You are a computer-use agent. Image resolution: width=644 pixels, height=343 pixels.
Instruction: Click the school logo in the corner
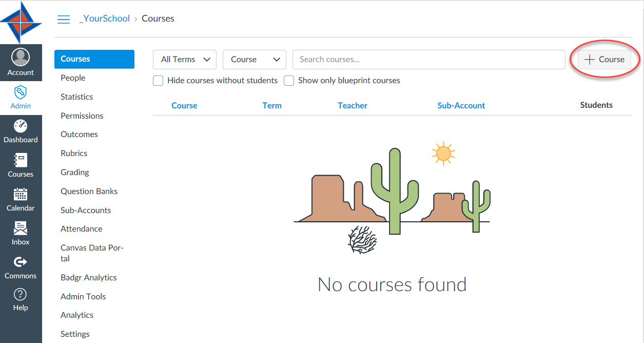(21, 22)
